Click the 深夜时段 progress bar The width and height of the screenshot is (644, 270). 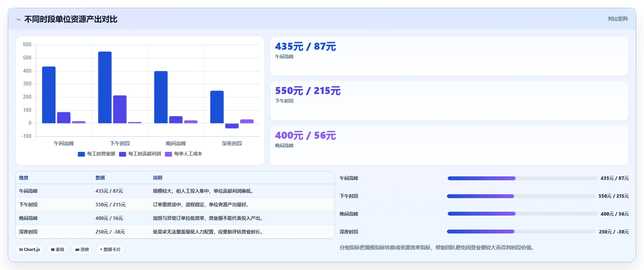pos(521,232)
